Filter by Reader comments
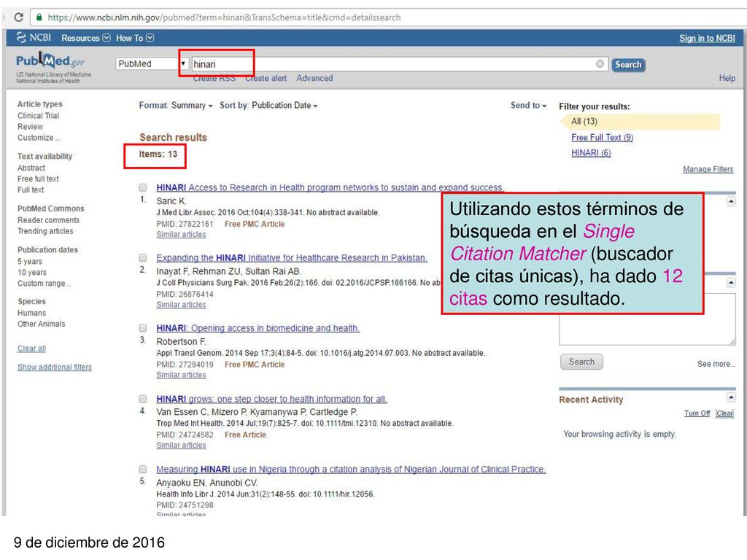The width and height of the screenshot is (747, 560). click(x=48, y=220)
